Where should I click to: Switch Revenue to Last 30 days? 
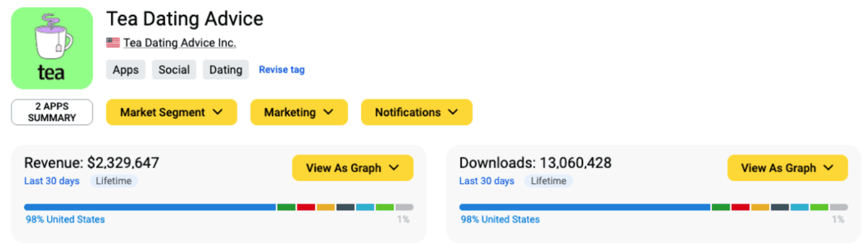(52, 181)
